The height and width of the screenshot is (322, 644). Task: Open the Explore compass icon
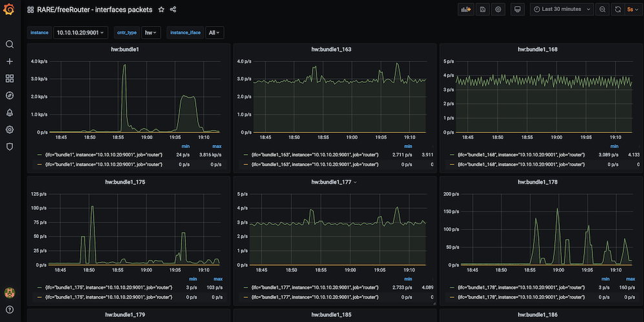(x=10, y=96)
